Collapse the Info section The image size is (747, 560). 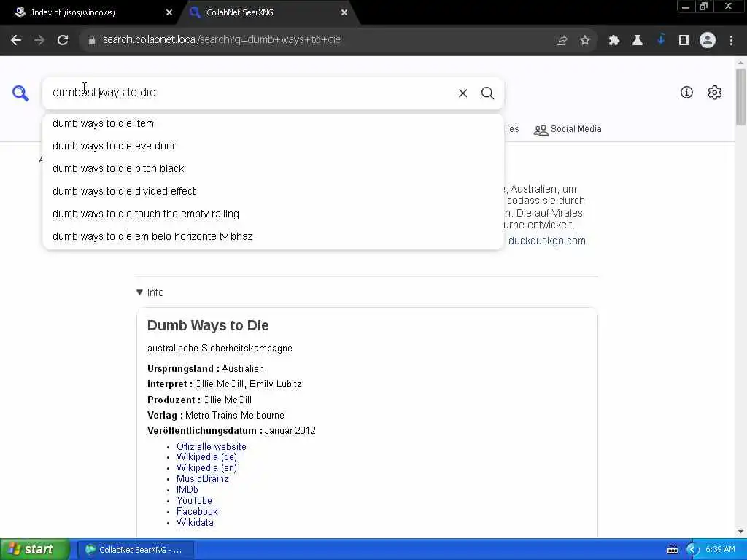pyautogui.click(x=150, y=292)
